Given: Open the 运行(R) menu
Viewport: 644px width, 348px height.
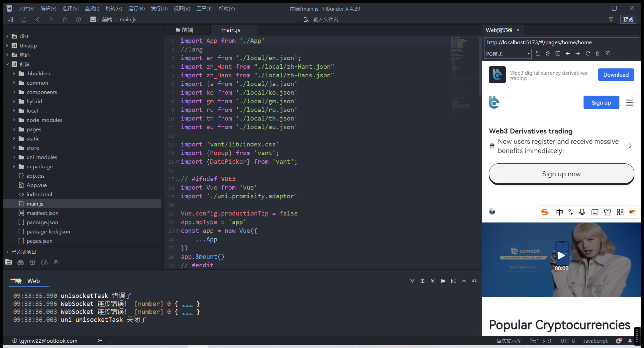Looking at the screenshot, I should pos(136,9).
